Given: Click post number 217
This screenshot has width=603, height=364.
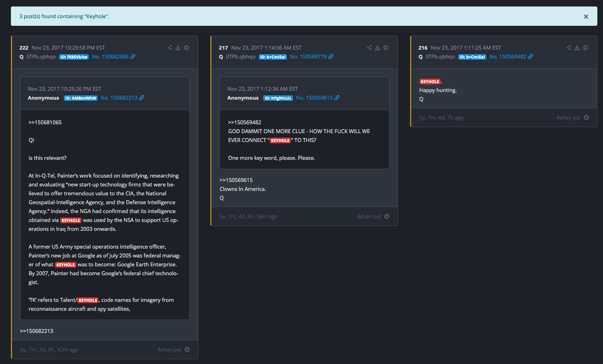Looking at the screenshot, I should click(223, 48).
